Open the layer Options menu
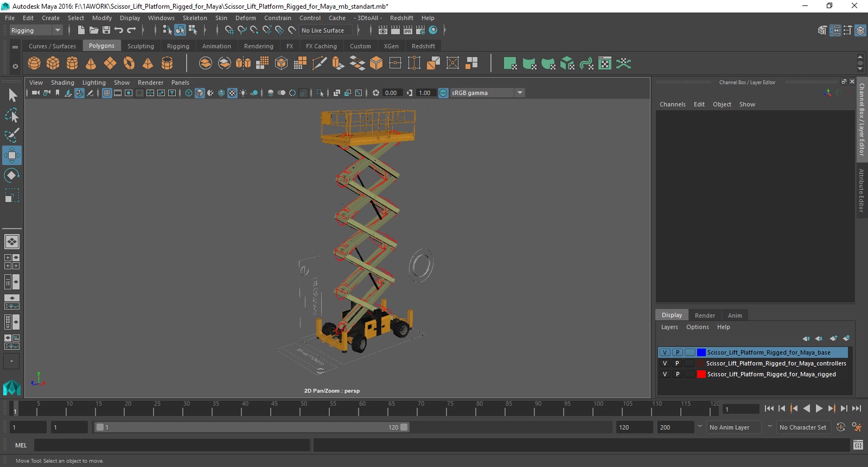Screen dimensions: 868x467 click(697, 327)
